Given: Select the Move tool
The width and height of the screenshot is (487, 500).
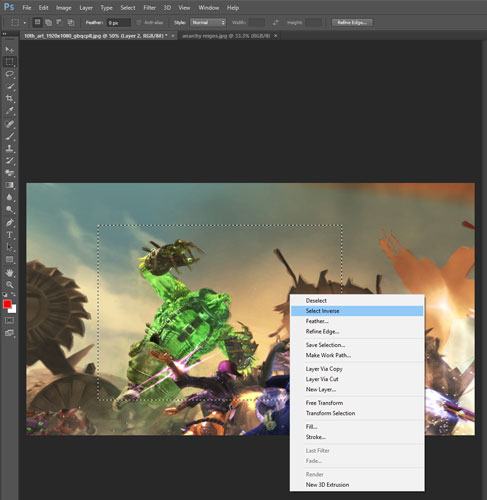Looking at the screenshot, I should click(9, 49).
